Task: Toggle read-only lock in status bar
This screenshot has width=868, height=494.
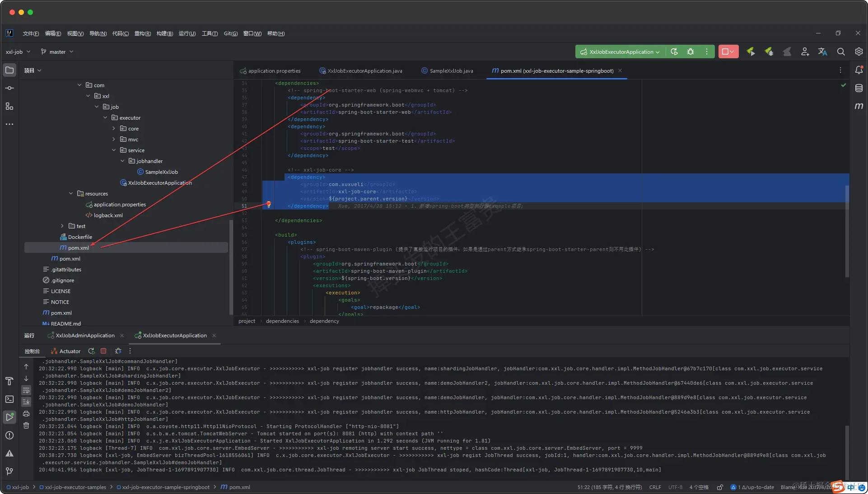Action: pyautogui.click(x=720, y=487)
